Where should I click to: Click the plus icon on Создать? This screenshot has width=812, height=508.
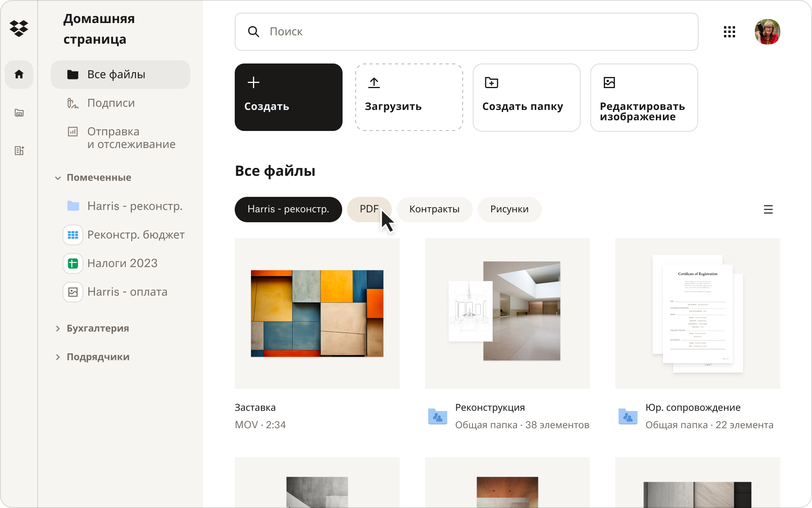(x=253, y=83)
